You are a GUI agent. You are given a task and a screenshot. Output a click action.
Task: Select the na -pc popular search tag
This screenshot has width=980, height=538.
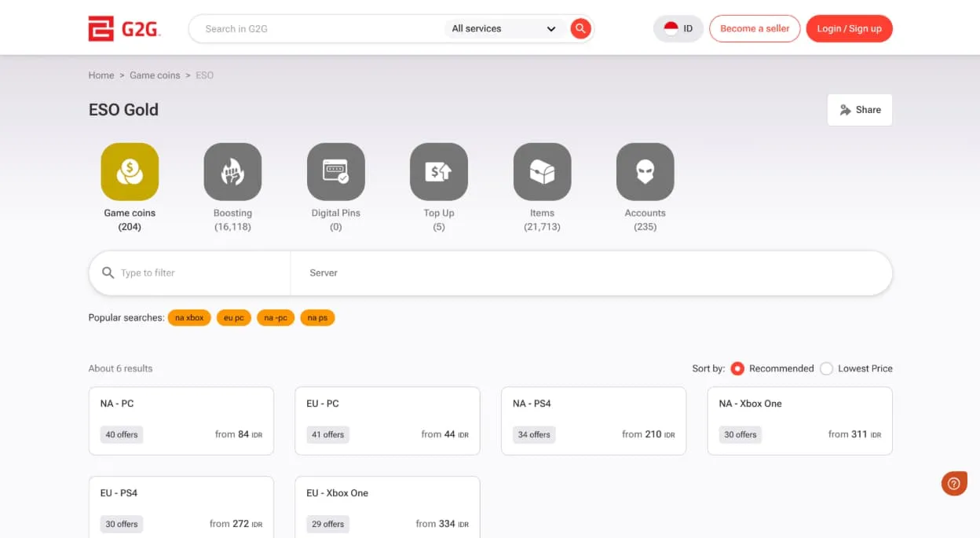tap(276, 318)
